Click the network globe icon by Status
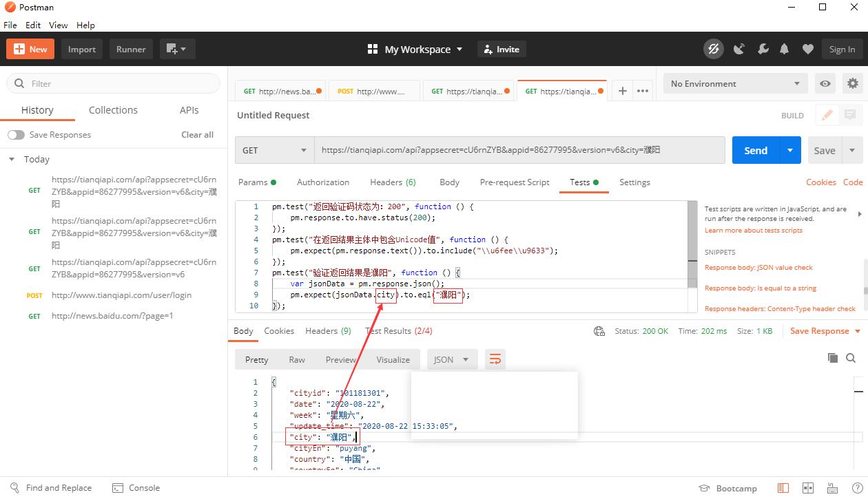 tap(599, 331)
